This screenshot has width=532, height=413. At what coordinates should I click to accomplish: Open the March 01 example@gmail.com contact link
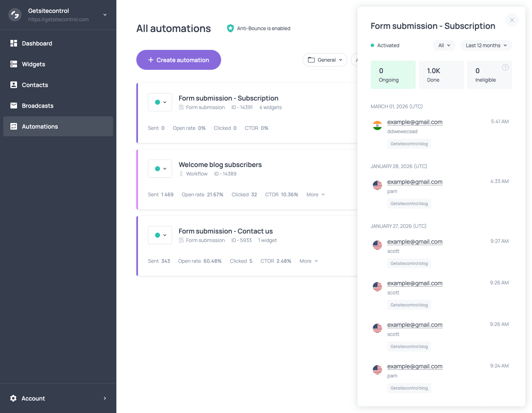click(x=415, y=122)
